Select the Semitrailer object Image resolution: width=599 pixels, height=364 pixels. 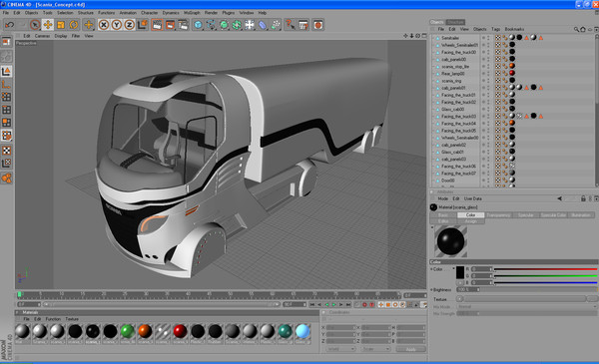click(x=450, y=38)
